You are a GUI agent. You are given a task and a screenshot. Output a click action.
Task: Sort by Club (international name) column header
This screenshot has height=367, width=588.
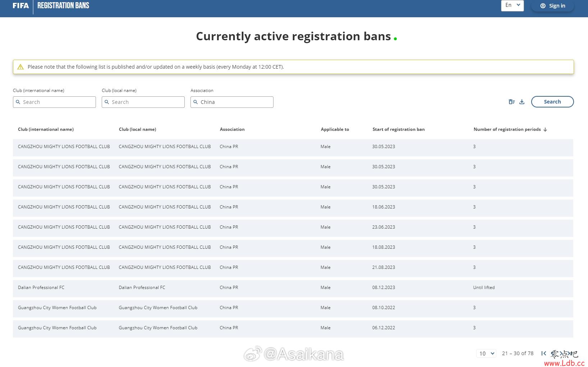click(46, 129)
